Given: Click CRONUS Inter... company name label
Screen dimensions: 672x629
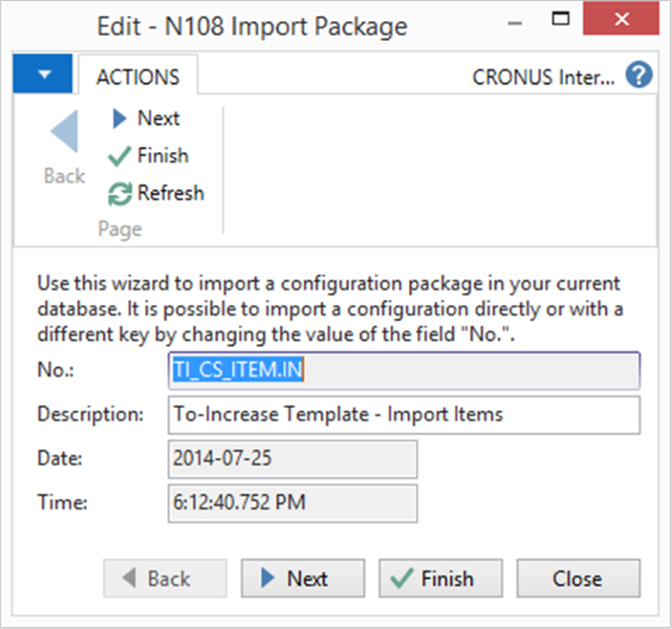Looking at the screenshot, I should click(544, 78).
